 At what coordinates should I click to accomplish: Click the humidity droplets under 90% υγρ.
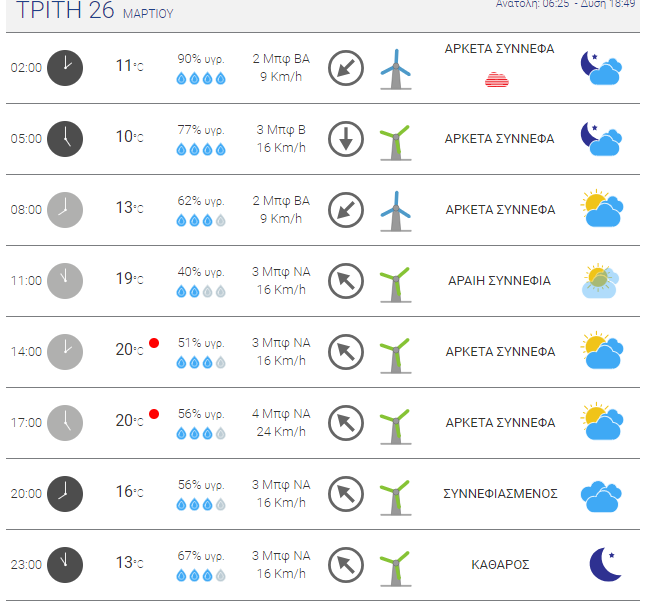tap(201, 78)
